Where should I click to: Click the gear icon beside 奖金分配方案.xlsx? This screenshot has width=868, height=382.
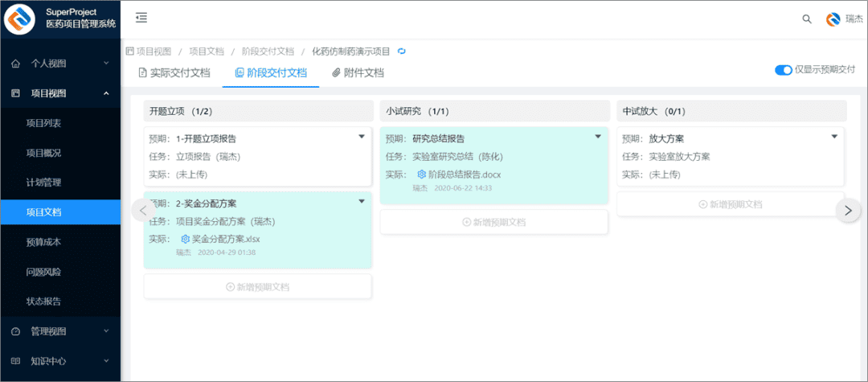[x=186, y=239]
